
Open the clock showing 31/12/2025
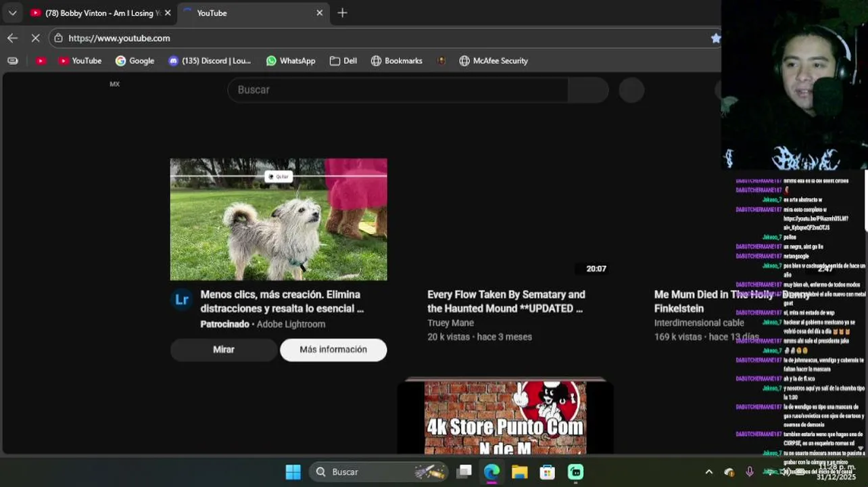pos(836,472)
